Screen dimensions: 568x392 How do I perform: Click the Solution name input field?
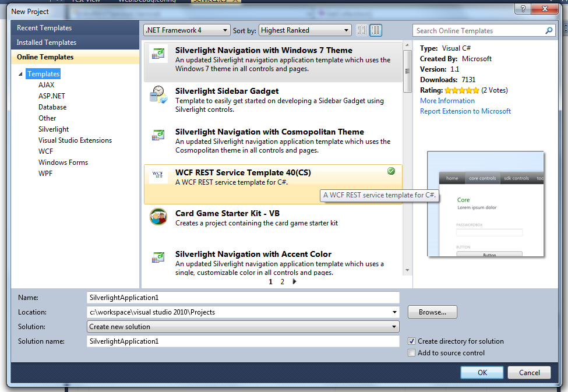pyautogui.click(x=243, y=341)
